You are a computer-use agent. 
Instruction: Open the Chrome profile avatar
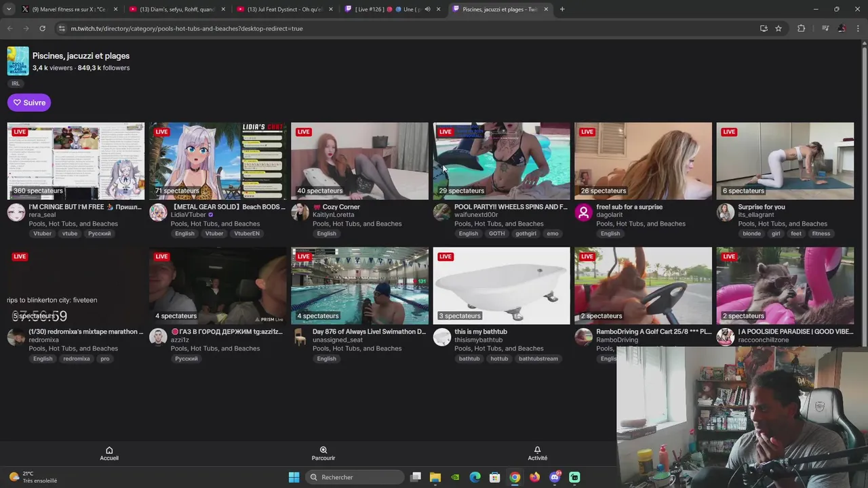point(842,28)
